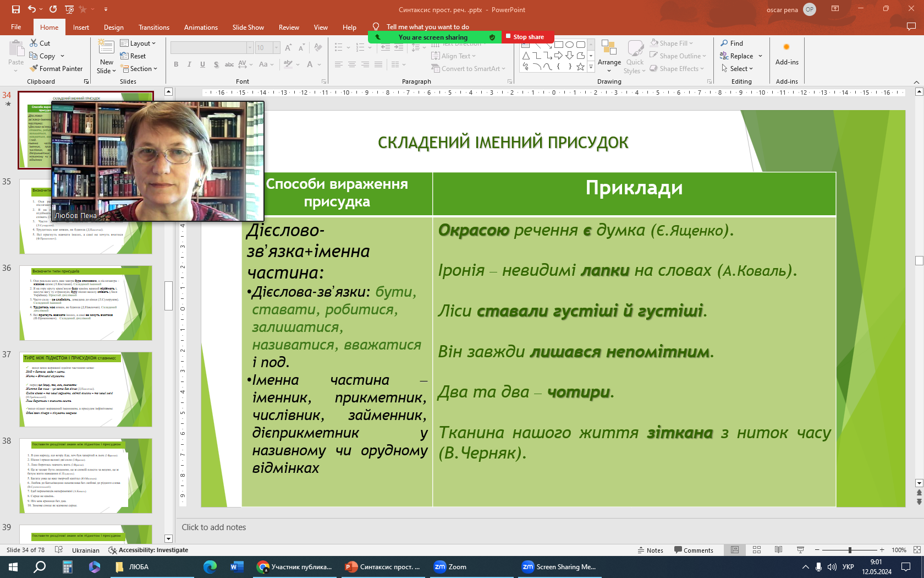Expand the Section dropdown
Image resolution: width=924 pixels, height=578 pixels.
pos(139,69)
